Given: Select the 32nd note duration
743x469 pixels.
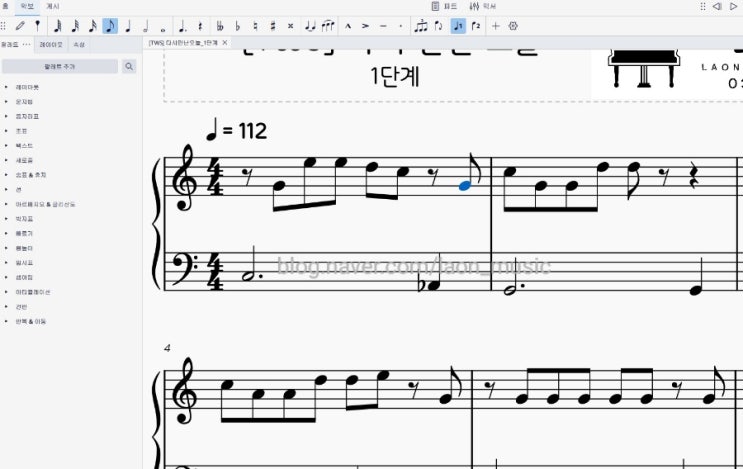Looking at the screenshot, I should click(75, 26).
